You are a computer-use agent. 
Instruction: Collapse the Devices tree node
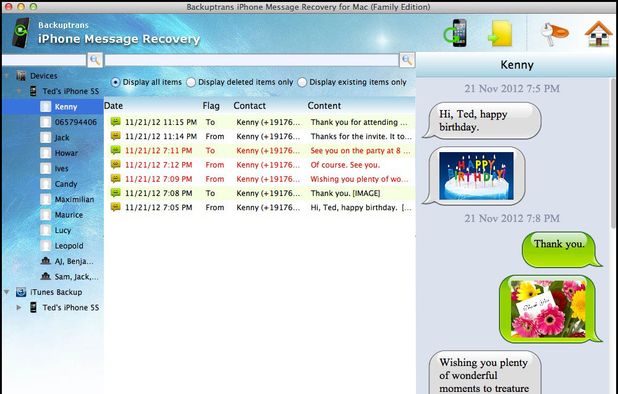pos(7,76)
